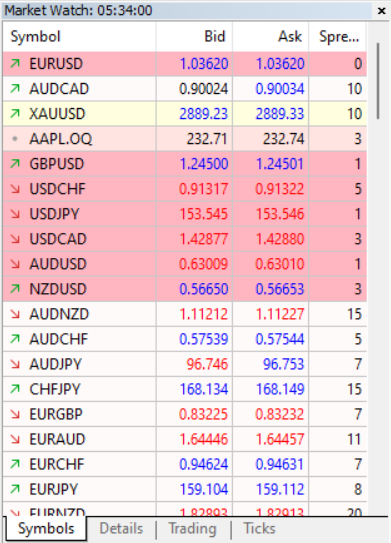Select the AAPL.OQ symbol name
The image size is (391, 543).
click(61, 139)
